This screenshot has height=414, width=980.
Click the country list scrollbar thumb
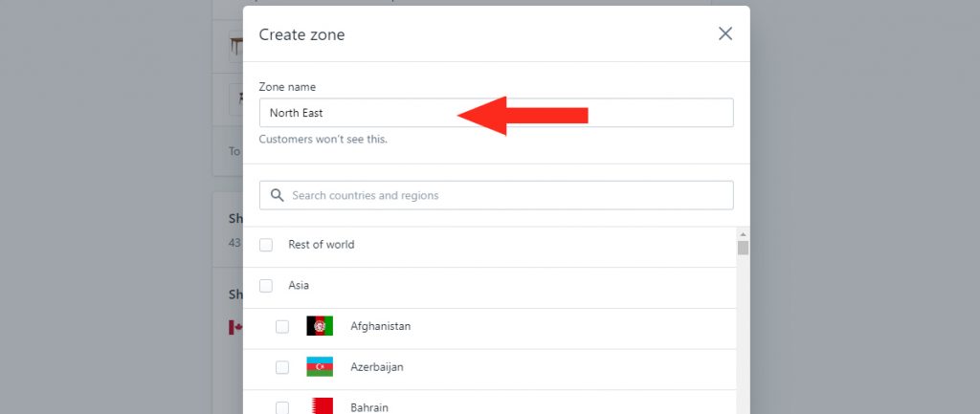[x=743, y=248]
